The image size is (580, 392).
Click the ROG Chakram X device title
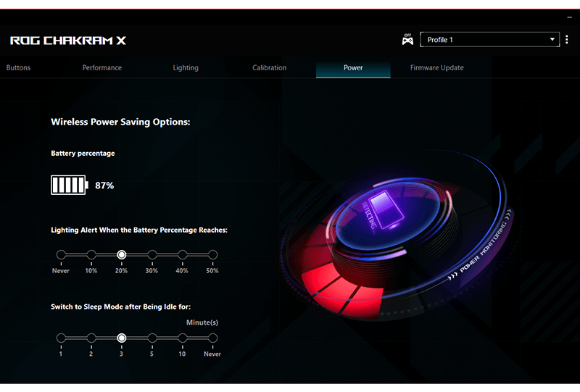68,41
